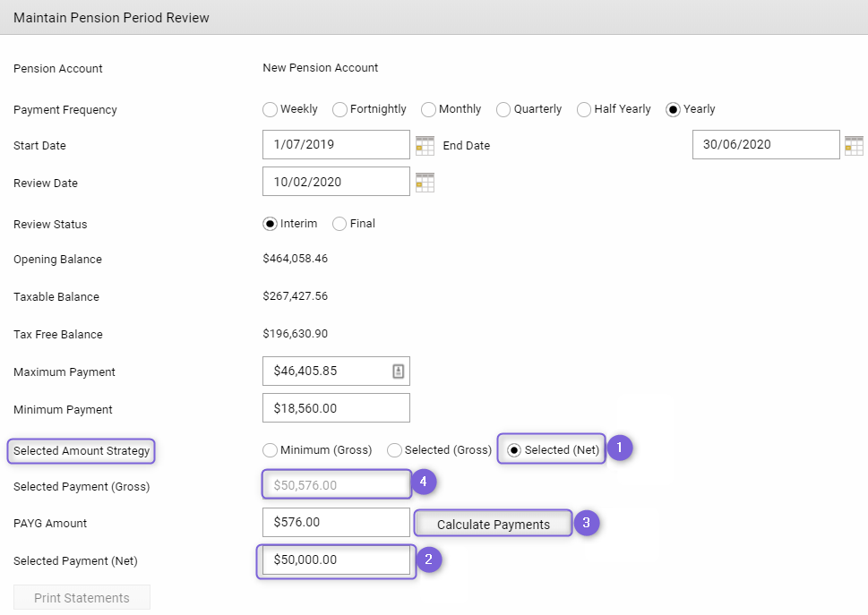Choose Selected (Net) amount strategy
Viewport: 868px width, 615px height.
[x=513, y=450]
